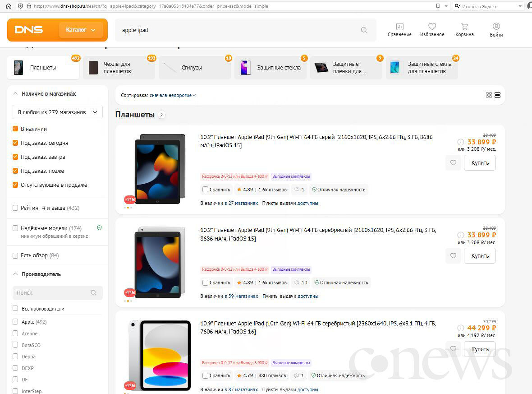Uncheck Под заказ: сегодня checkbox
Image resolution: width=532 pixels, height=394 pixels.
(15, 143)
